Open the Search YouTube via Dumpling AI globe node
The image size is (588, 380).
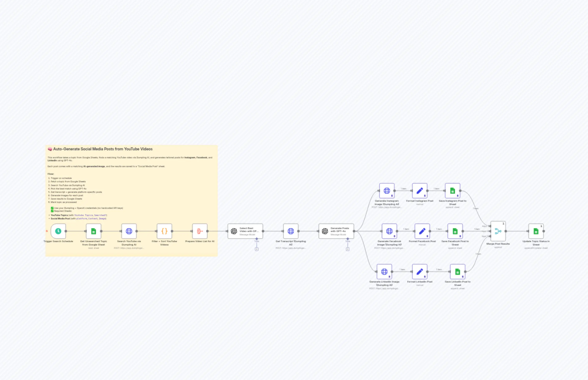129,231
